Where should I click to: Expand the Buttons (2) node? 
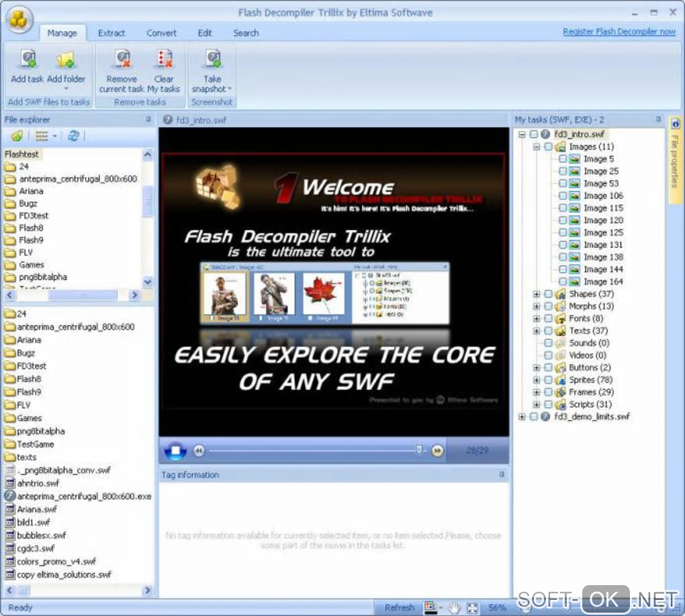pos(537,368)
